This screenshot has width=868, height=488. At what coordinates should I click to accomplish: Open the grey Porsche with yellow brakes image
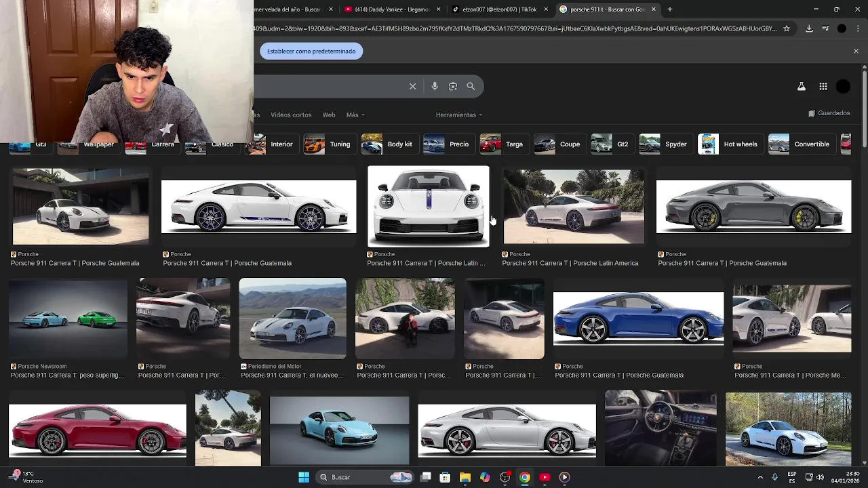click(753, 207)
